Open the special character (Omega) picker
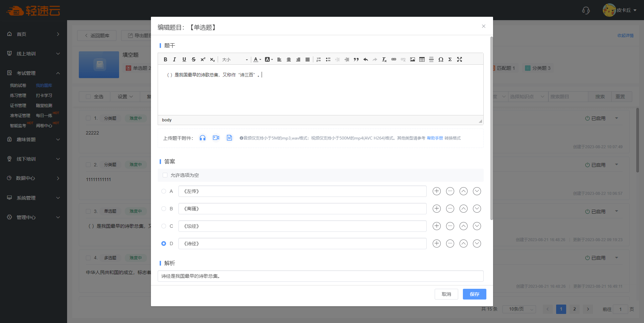The width and height of the screenshot is (644, 323). point(441,59)
